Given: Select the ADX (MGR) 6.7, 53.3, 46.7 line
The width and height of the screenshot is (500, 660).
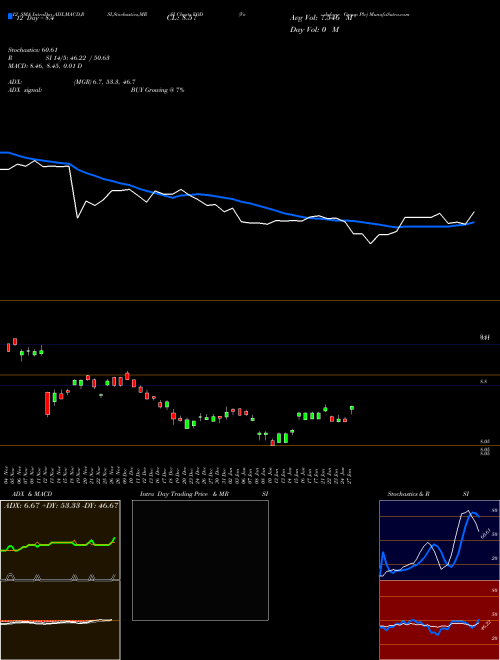Looking at the screenshot, I should 72,82.
